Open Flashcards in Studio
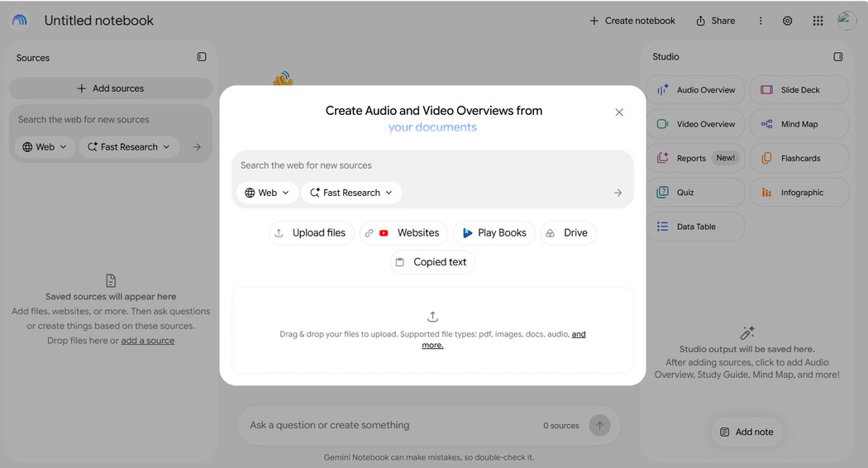 click(799, 158)
